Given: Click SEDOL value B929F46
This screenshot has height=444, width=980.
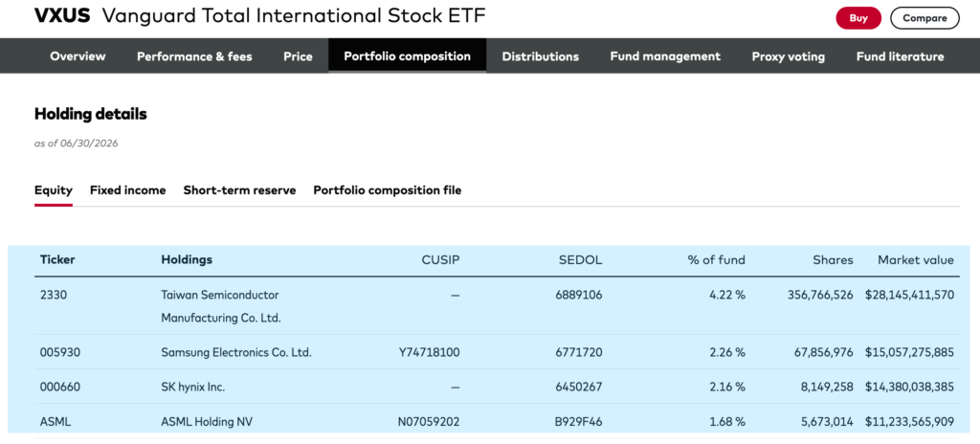Looking at the screenshot, I should (579, 422).
